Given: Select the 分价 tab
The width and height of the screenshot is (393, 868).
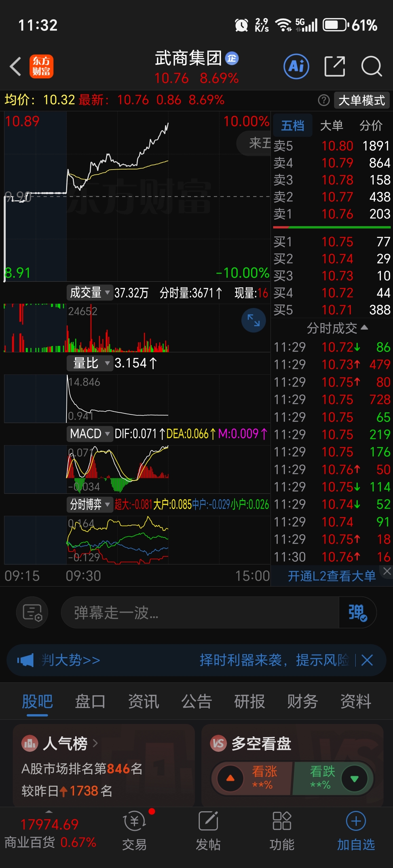Looking at the screenshot, I should tap(371, 126).
